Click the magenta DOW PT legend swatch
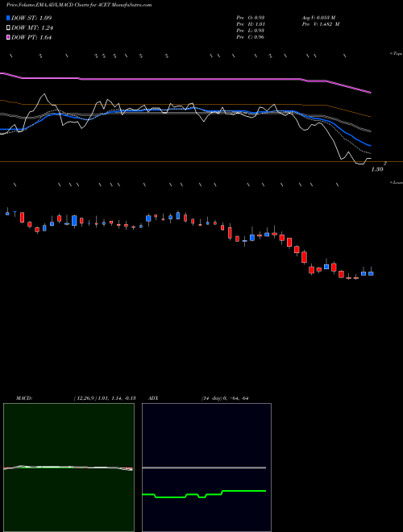The image size is (403, 532). pyautogui.click(x=9, y=38)
